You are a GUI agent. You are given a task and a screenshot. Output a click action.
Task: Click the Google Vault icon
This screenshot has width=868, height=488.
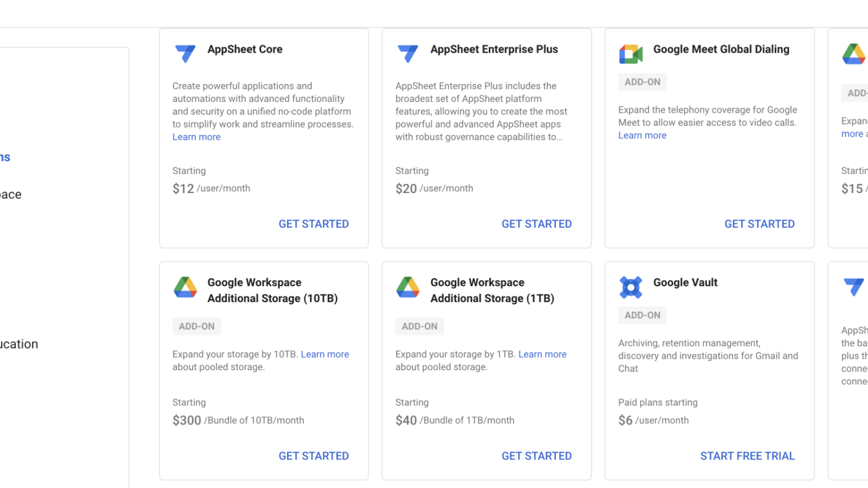coord(631,287)
